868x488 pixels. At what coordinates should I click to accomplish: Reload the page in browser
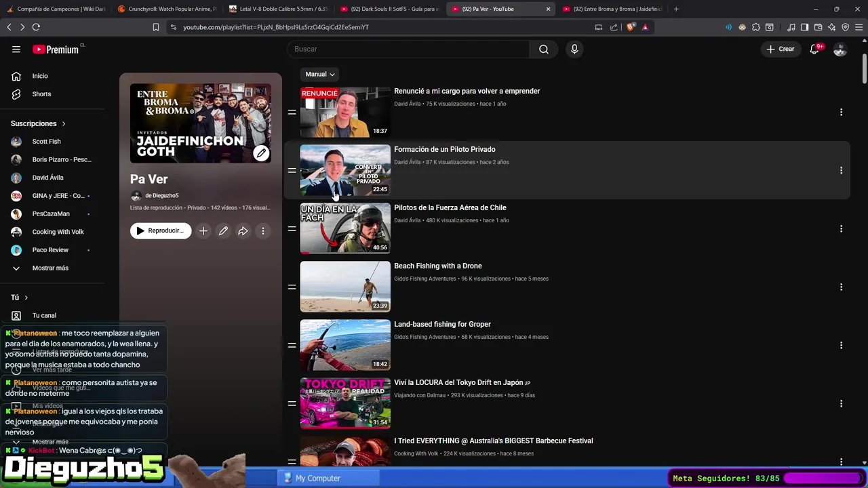coord(36,27)
